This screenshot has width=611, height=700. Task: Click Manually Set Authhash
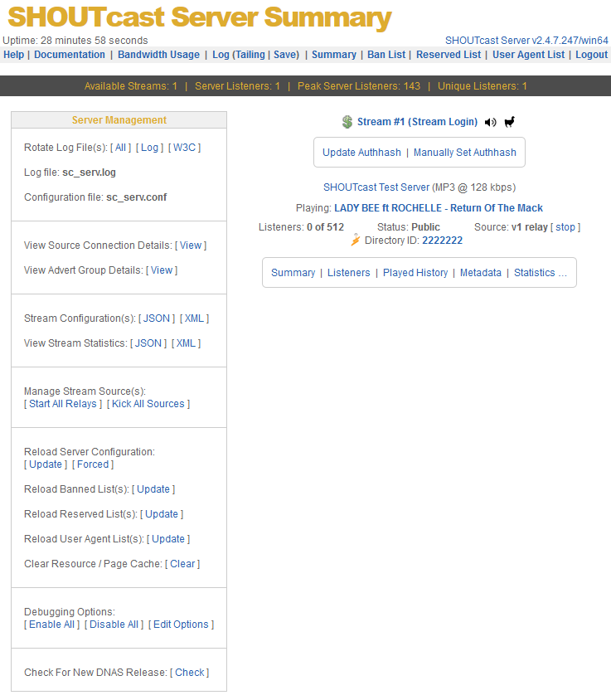click(464, 153)
